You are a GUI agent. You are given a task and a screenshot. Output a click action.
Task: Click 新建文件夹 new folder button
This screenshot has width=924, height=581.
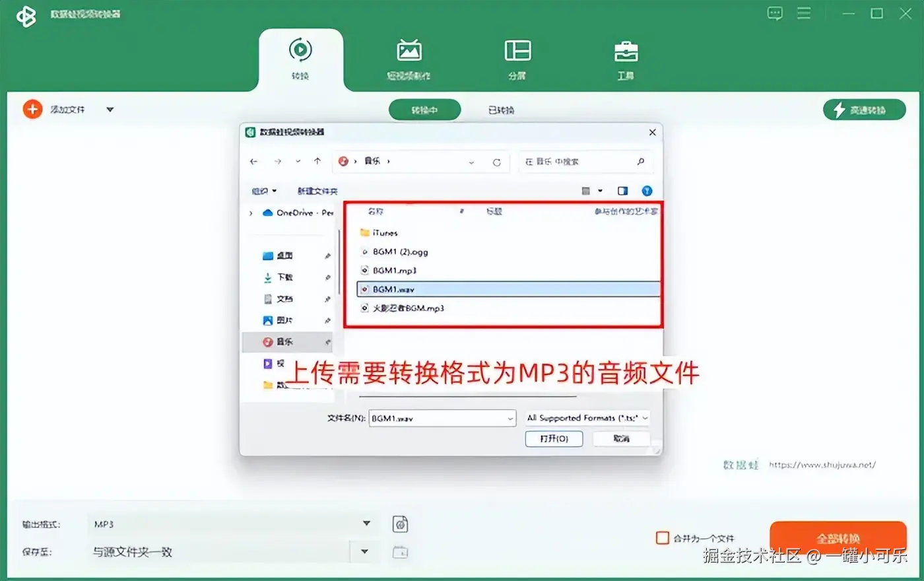[x=317, y=191]
